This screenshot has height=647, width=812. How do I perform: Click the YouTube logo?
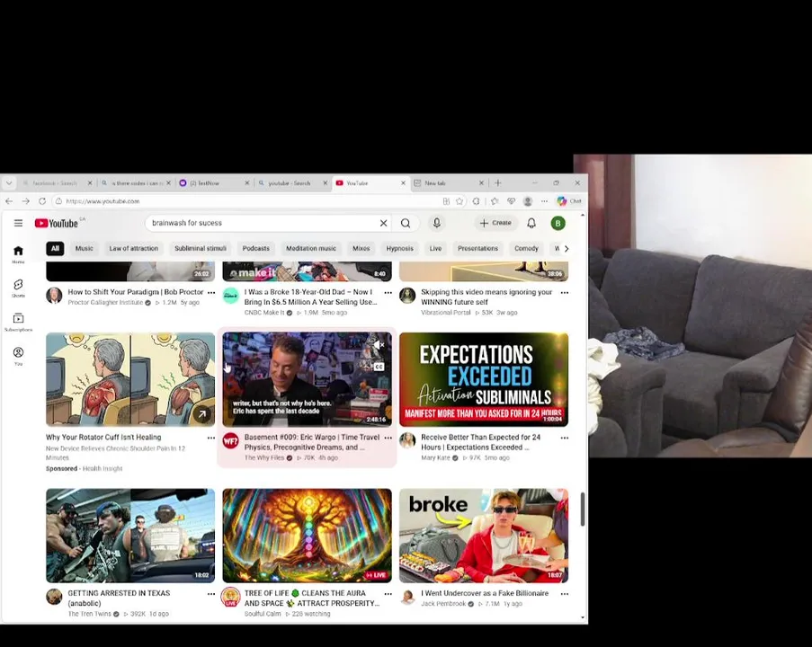57,223
